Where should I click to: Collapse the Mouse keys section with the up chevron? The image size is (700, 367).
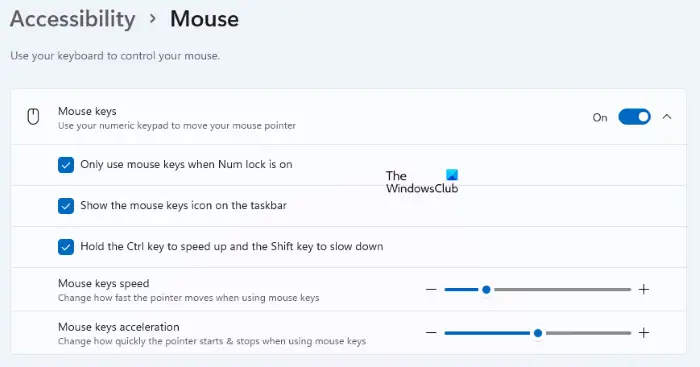(x=667, y=117)
